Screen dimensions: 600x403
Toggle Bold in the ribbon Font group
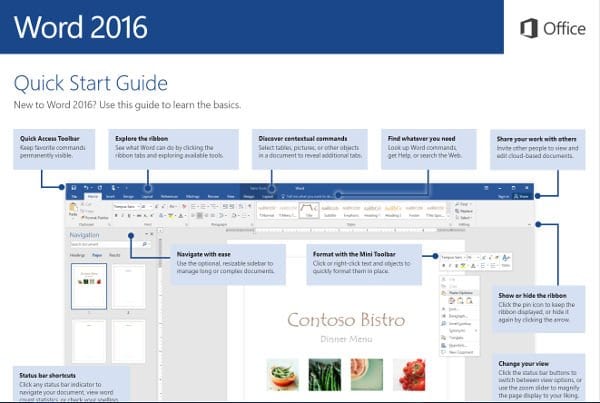(116, 216)
